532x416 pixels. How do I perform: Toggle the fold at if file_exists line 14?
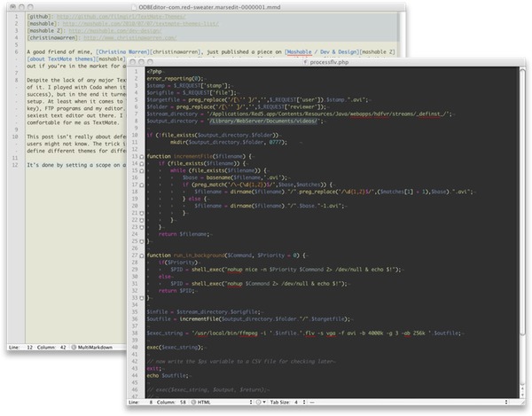[141, 164]
